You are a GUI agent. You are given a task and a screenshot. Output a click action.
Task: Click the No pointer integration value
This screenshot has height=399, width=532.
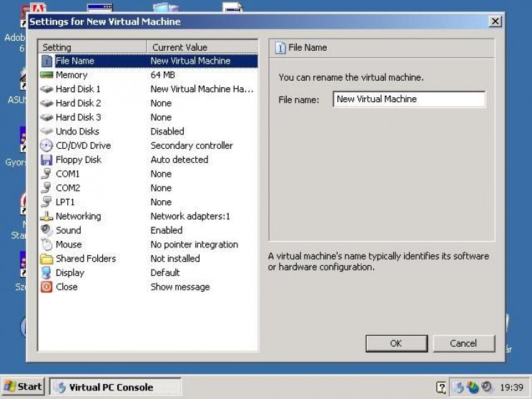pos(194,245)
